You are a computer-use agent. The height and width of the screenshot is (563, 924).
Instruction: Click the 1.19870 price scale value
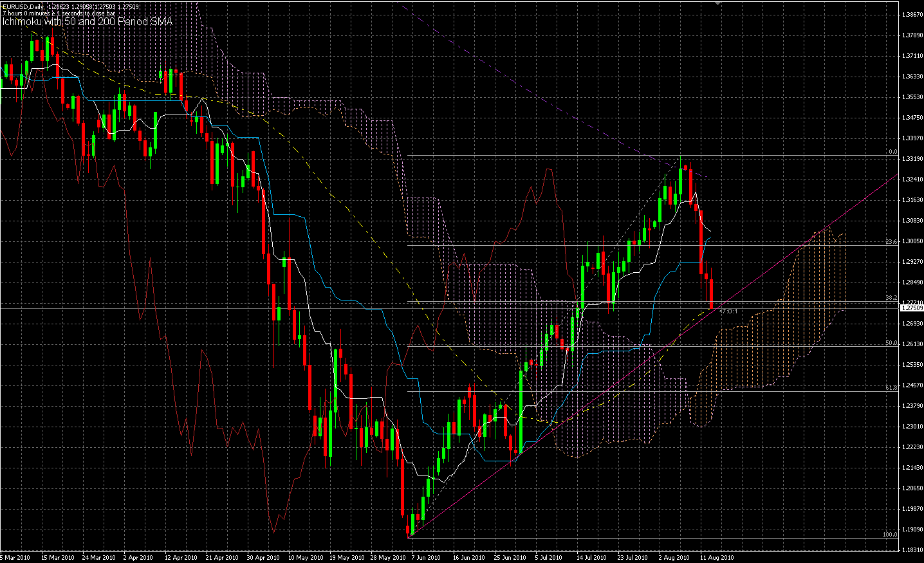[x=913, y=509]
